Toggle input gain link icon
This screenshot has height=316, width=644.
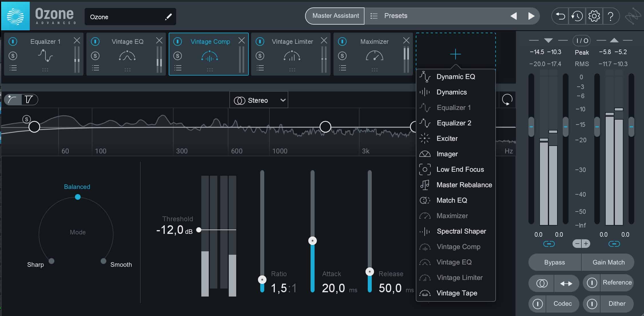click(x=549, y=244)
